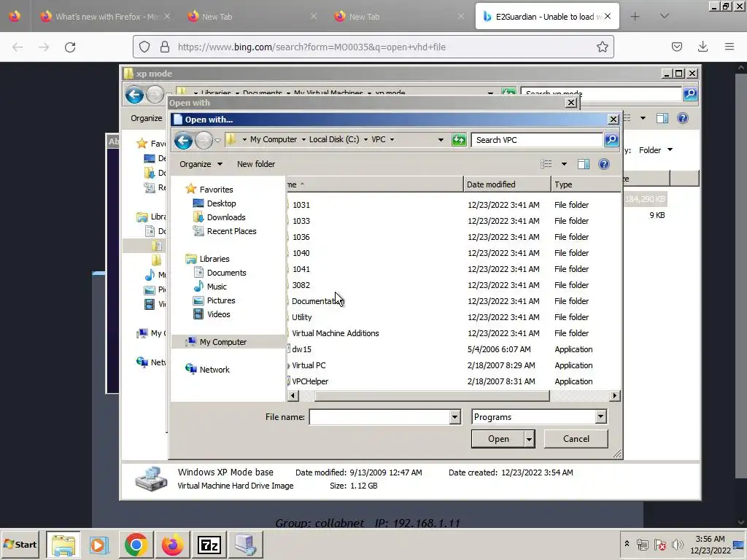List all tabs dropdown in Firefox
Image resolution: width=747 pixels, height=560 pixels.
point(664,17)
